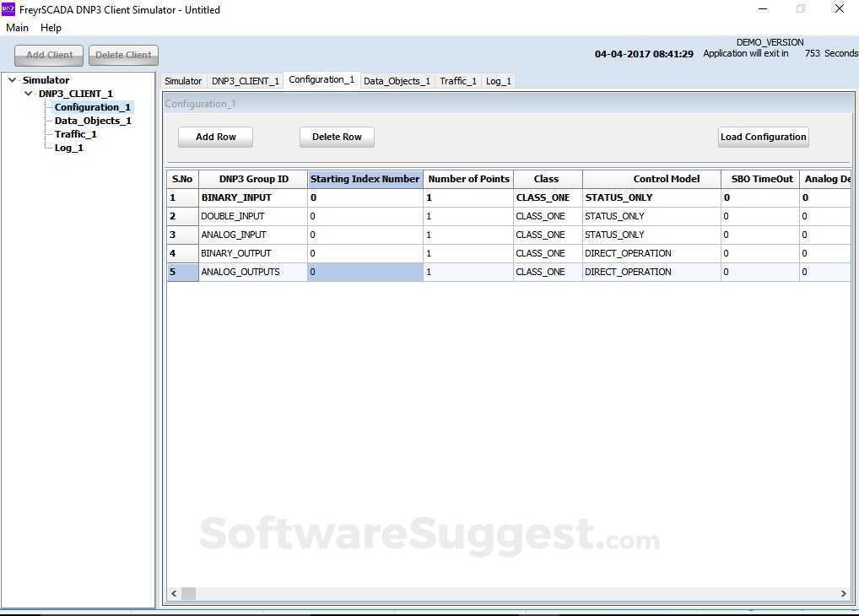Open the Main menu

pyautogui.click(x=17, y=27)
